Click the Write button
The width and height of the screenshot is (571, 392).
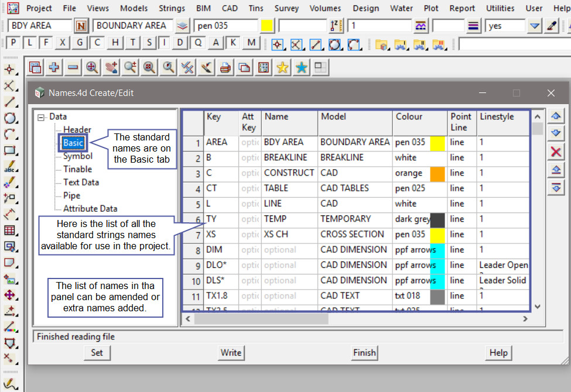tap(231, 352)
